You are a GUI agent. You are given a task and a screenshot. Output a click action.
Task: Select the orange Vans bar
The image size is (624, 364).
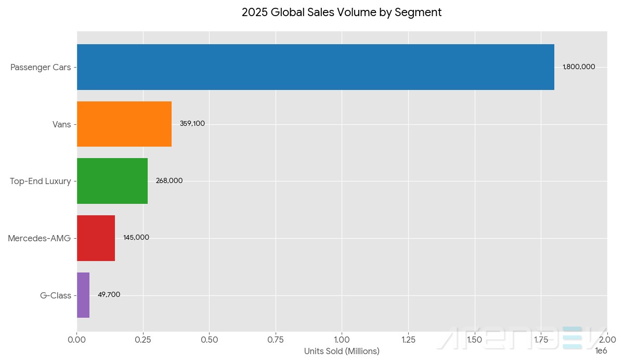124,124
